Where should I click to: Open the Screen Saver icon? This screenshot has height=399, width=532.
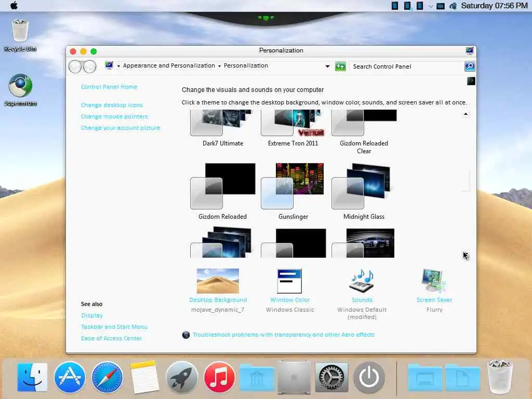434,281
